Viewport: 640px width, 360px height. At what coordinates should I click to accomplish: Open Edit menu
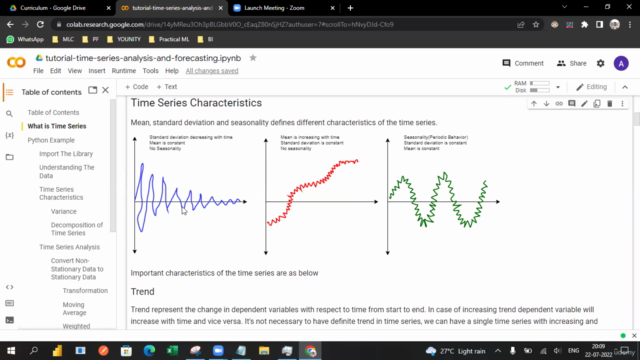[56, 71]
